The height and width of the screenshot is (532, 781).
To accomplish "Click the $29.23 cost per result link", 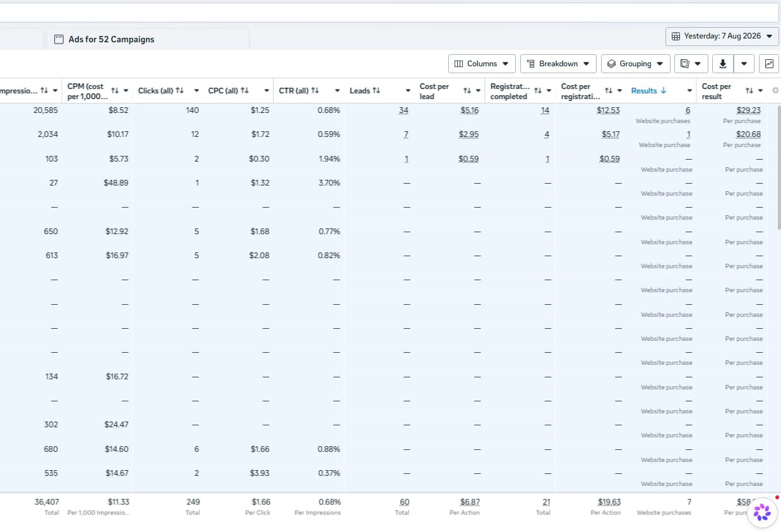I will click(x=748, y=110).
